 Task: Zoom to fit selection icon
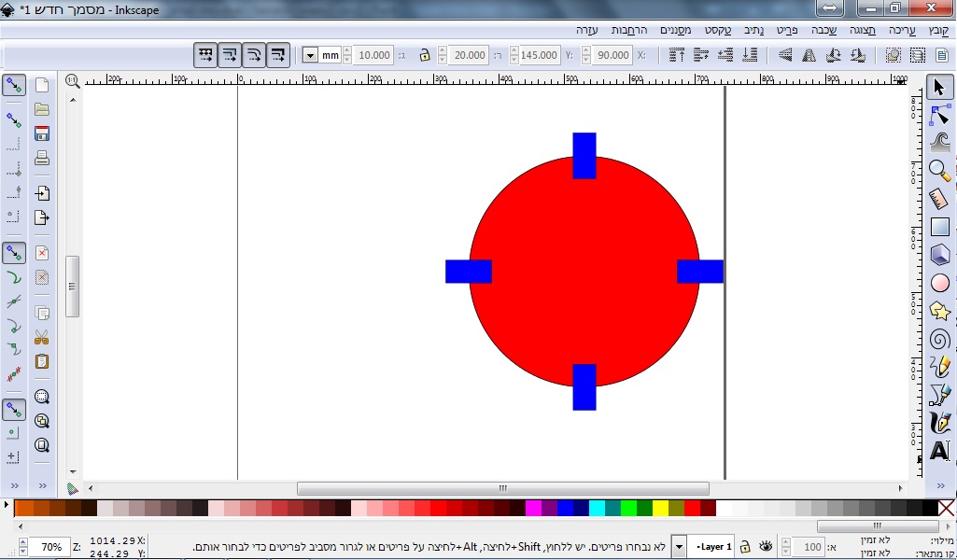click(x=41, y=397)
